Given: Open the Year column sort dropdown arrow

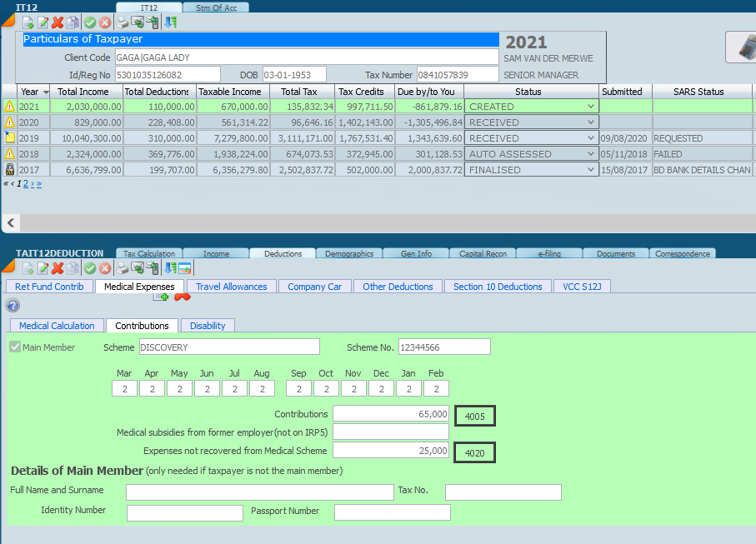Looking at the screenshot, I should tap(45, 92).
